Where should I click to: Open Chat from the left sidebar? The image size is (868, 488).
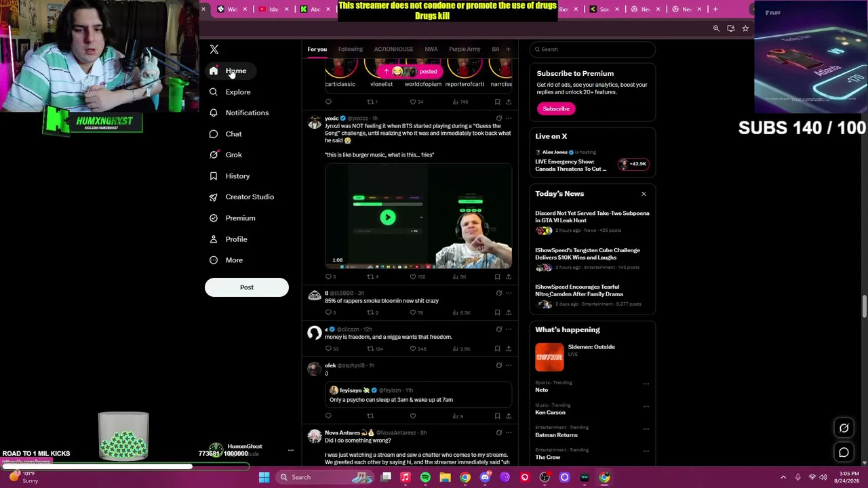tap(226, 134)
